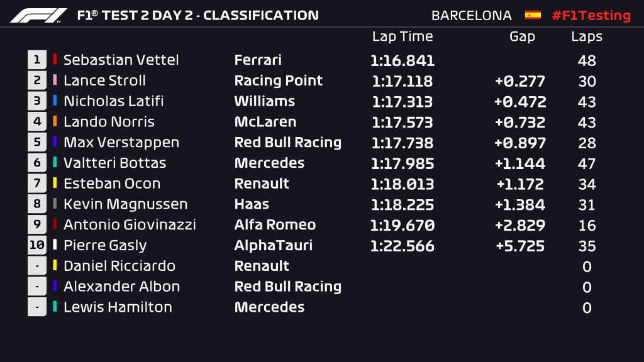644x362 pixels.
Task: Click the dash badge next to Daniel Ricciardo
Action: pos(37,266)
